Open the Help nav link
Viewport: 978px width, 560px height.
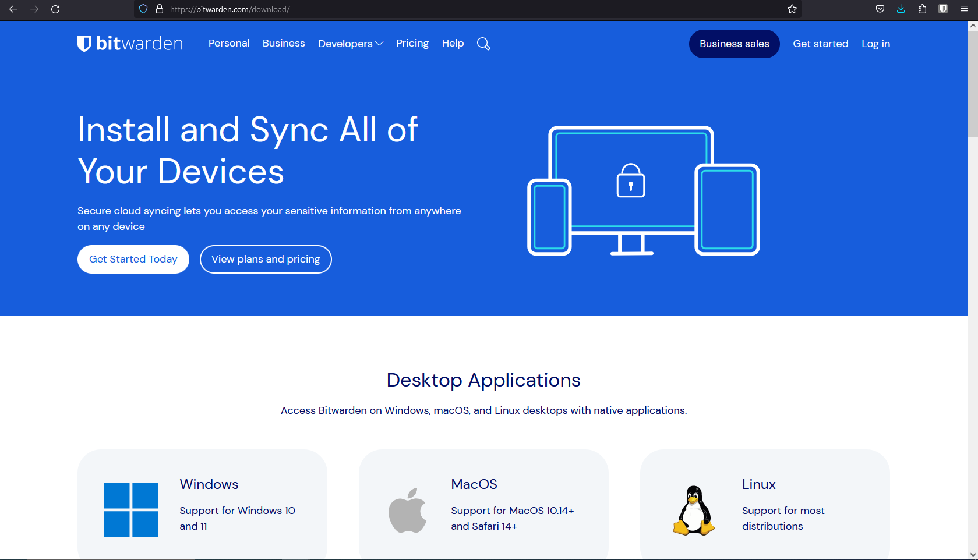coord(453,44)
